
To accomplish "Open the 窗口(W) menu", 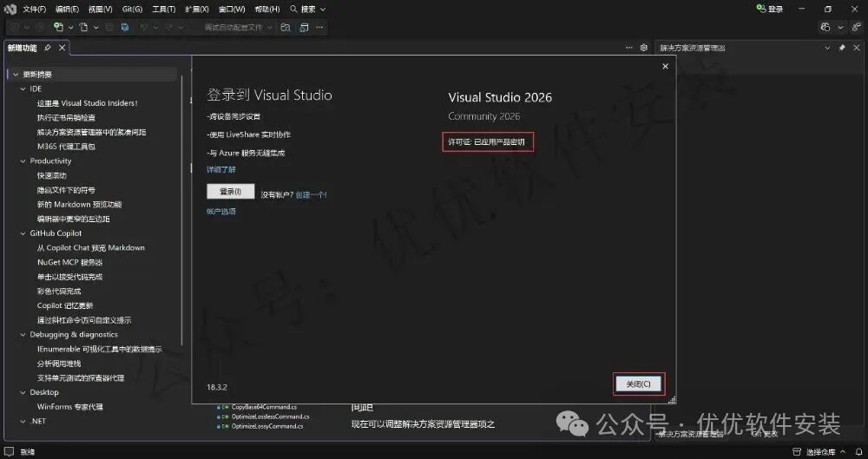I will (x=232, y=10).
